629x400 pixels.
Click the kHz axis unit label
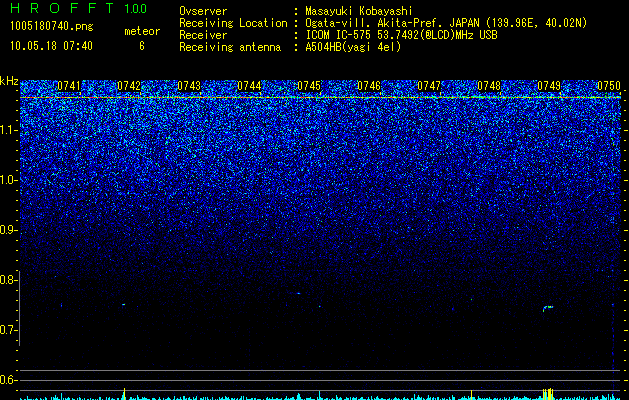click(x=9, y=82)
